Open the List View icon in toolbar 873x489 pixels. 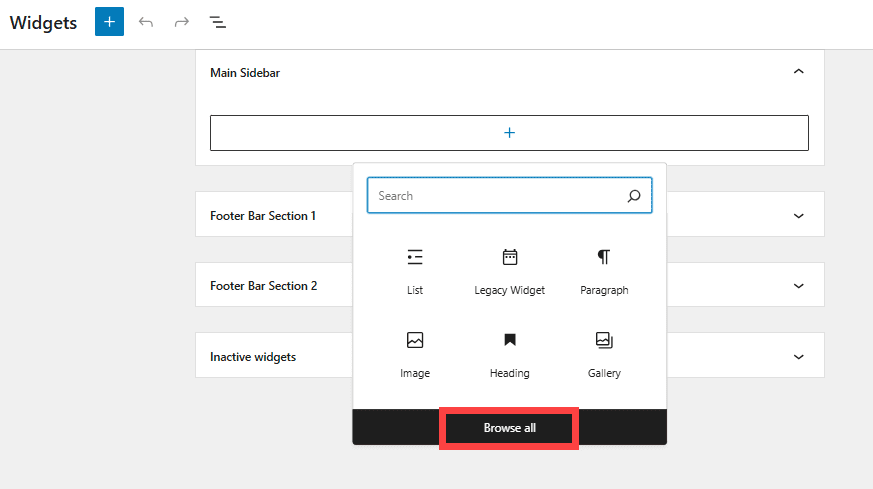(x=217, y=22)
